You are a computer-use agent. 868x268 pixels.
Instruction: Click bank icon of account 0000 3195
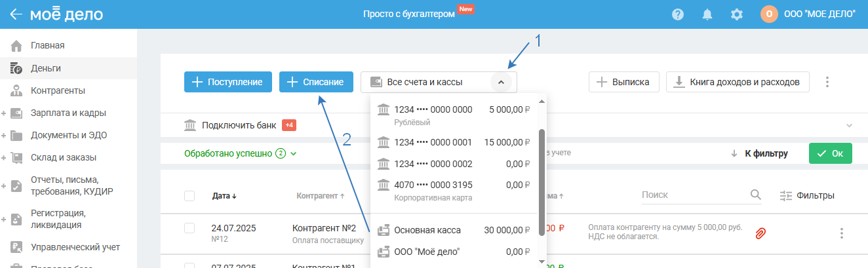pos(384,185)
